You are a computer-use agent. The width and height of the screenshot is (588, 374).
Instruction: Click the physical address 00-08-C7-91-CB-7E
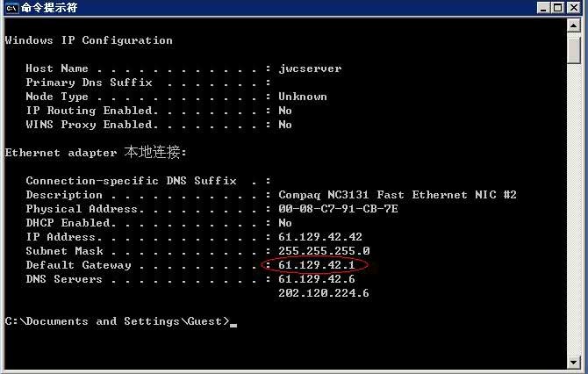(338, 209)
